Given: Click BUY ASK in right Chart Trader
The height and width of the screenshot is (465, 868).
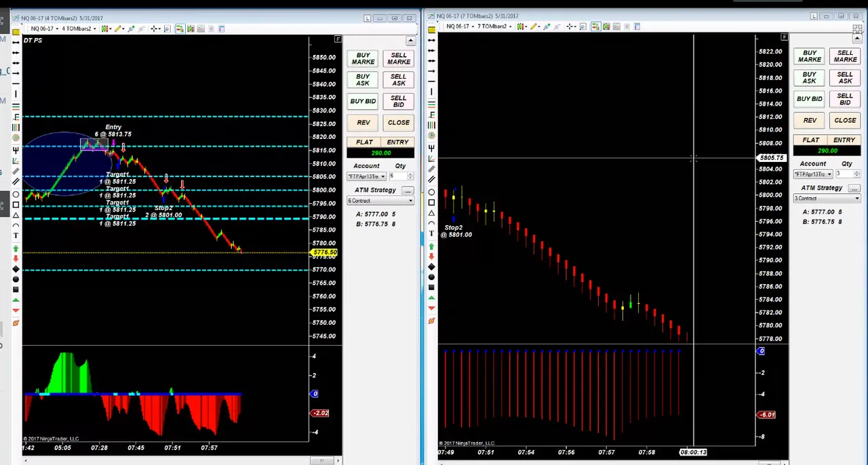Looking at the screenshot, I should (x=810, y=77).
